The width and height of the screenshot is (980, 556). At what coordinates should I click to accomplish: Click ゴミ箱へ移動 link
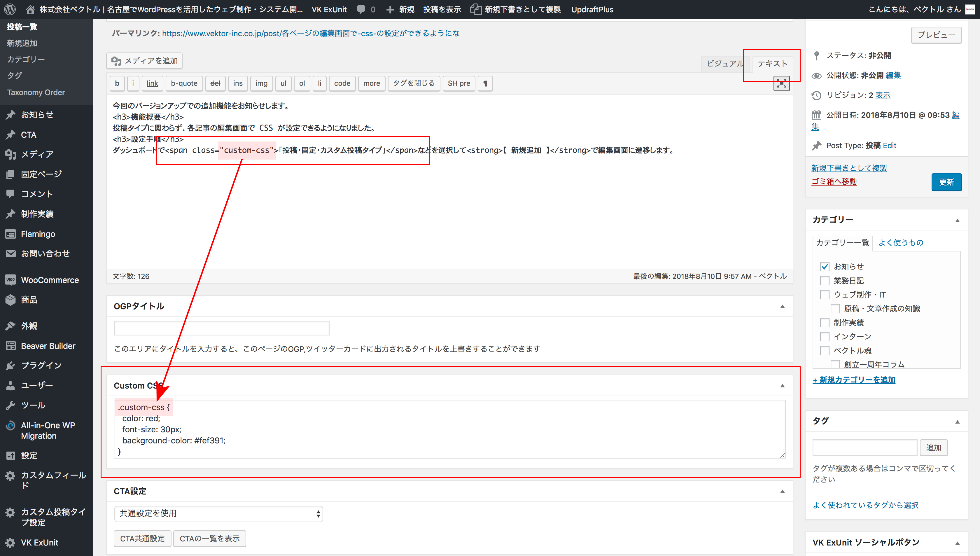[834, 181]
